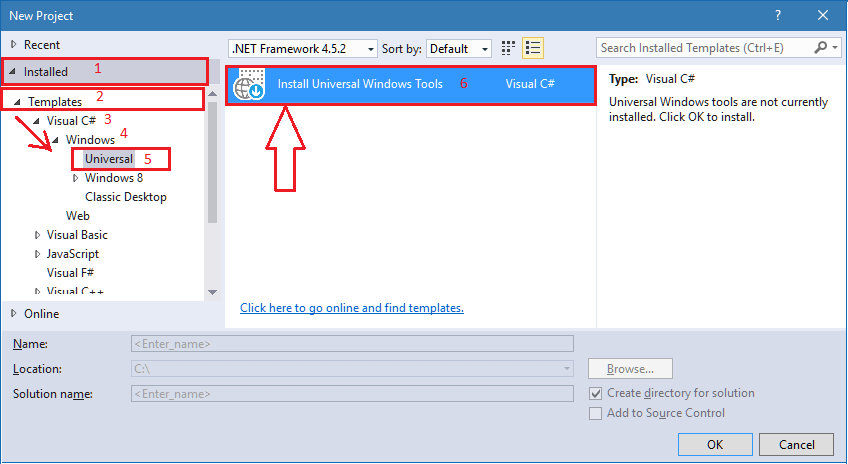Select the Visual Basic tree item
This screenshot has width=848, height=464.
(x=77, y=235)
